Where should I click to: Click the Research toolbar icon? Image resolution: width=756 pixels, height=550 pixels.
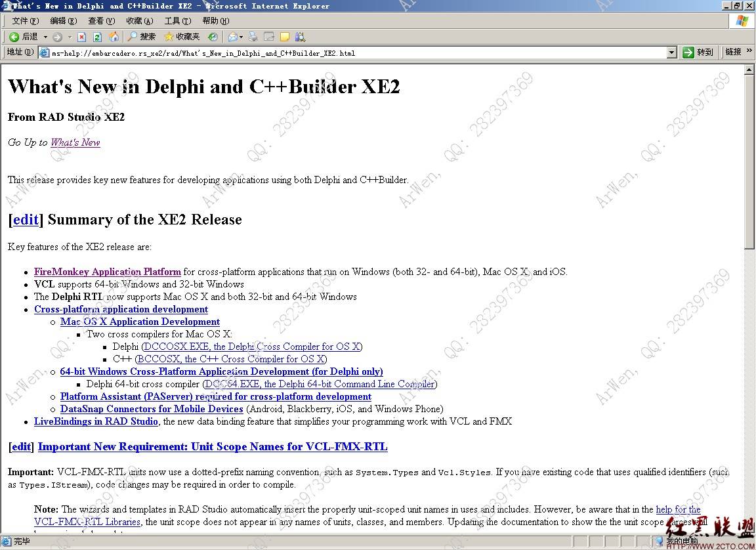click(x=300, y=37)
